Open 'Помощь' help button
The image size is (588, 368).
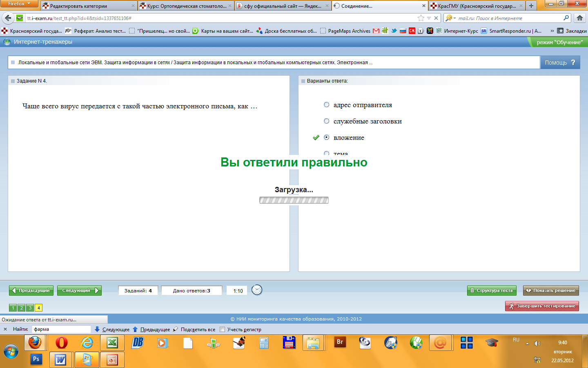(560, 63)
